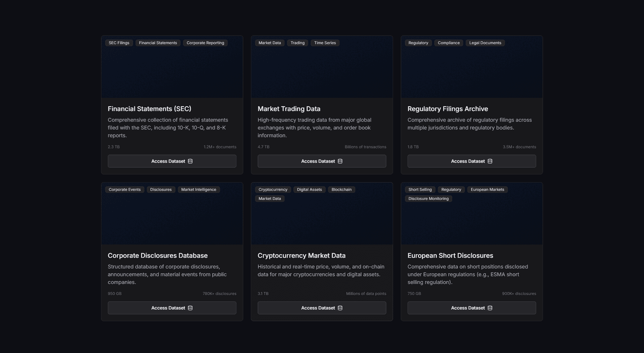Click database icon in Financial Statements (SEC) button
644x353 pixels.
[x=190, y=161]
